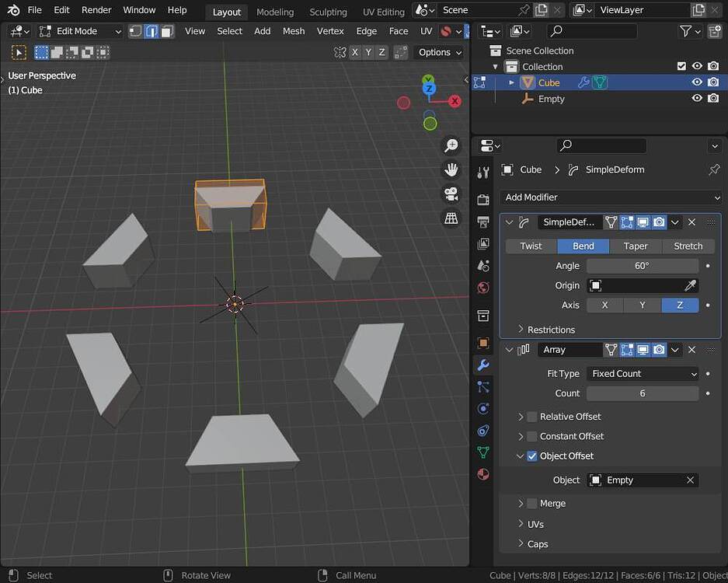This screenshot has width=728, height=583.
Task: Toggle Cube visibility eye in outliner
Action: 697,82
